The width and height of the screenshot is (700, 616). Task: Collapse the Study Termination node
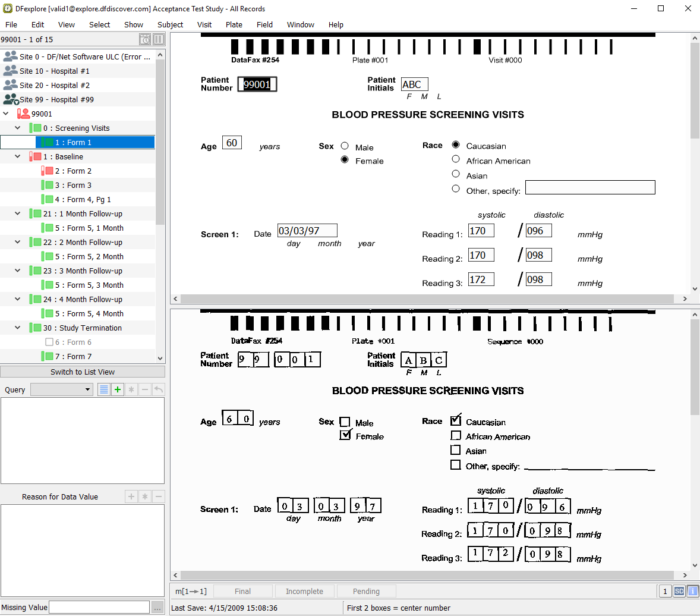pos(18,328)
